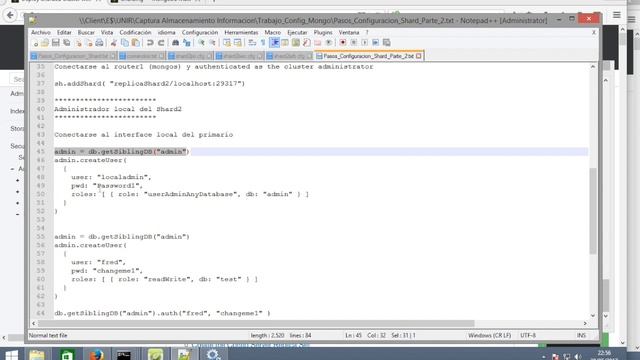Click the text 'Administrador local del Shard2'
Image resolution: width=640 pixels, height=360 pixels.
(118, 109)
